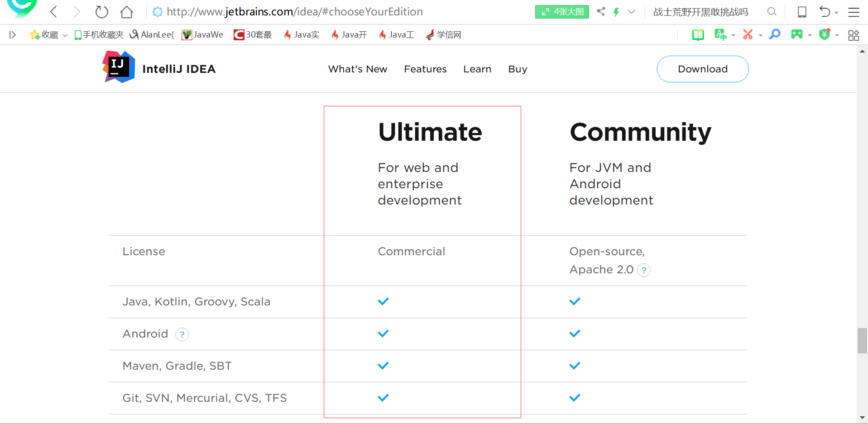Open the green game controller icon
868x424 pixels.
tap(797, 34)
